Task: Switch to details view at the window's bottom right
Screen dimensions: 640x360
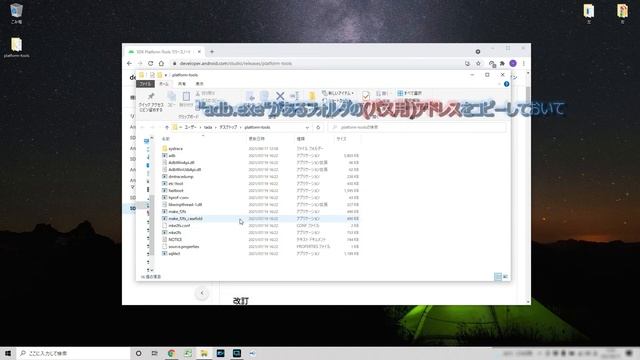Action: [498, 277]
